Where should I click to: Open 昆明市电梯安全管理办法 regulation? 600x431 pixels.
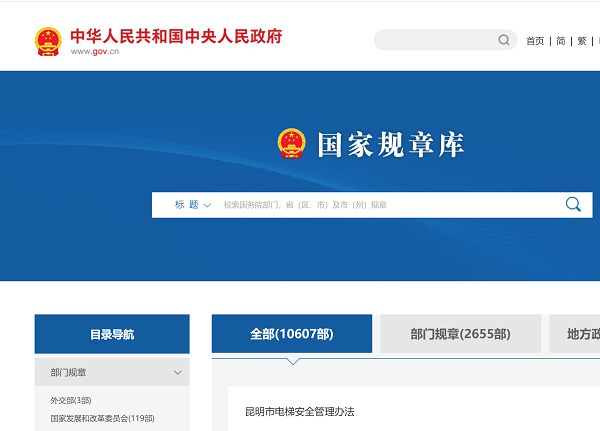coord(300,412)
